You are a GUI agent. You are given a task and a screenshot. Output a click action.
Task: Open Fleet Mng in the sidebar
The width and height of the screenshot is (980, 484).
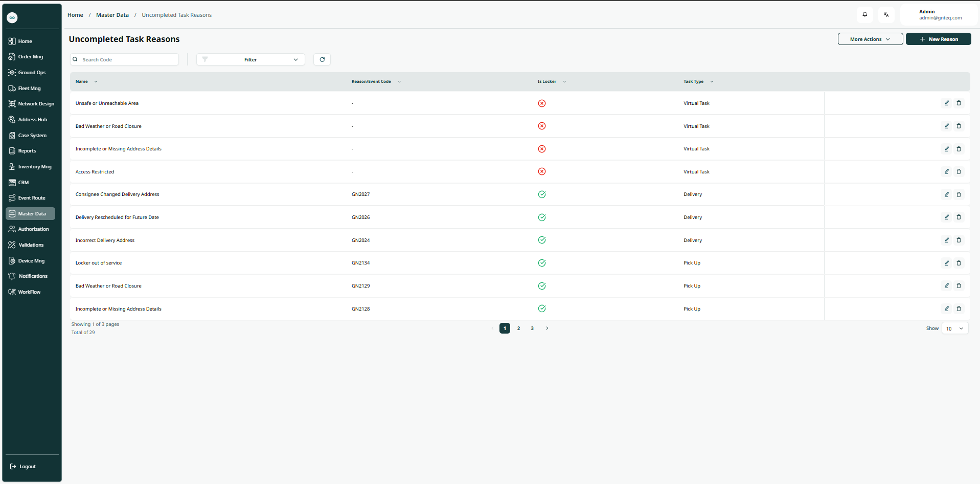pos(29,89)
